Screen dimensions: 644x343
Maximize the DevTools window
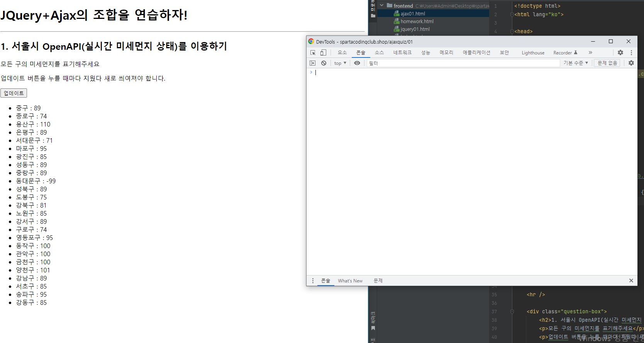click(611, 41)
